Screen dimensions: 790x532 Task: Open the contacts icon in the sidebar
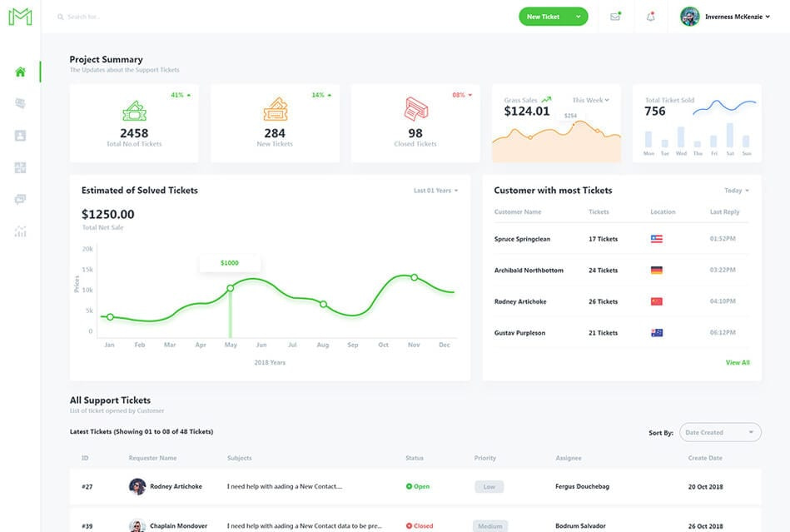pyautogui.click(x=20, y=136)
